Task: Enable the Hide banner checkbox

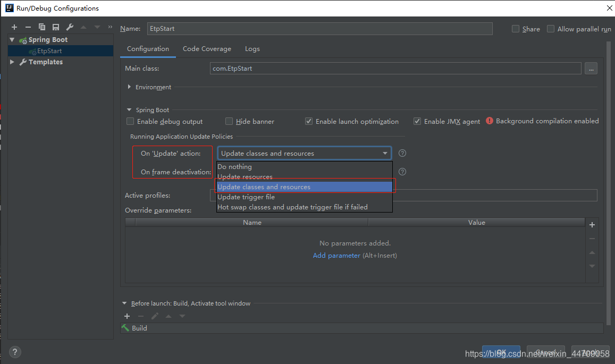Action: click(229, 121)
